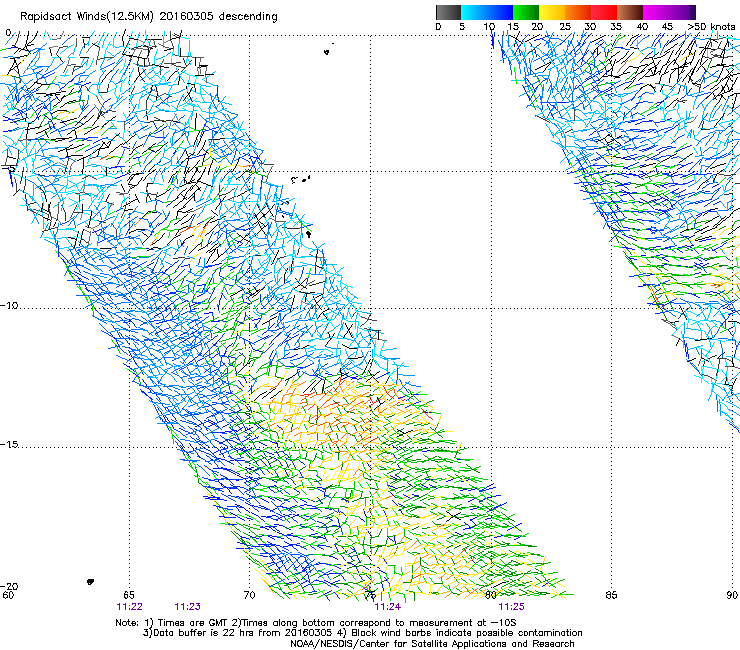
Task: Click the '85' longitude axis label
Action: click(x=611, y=595)
